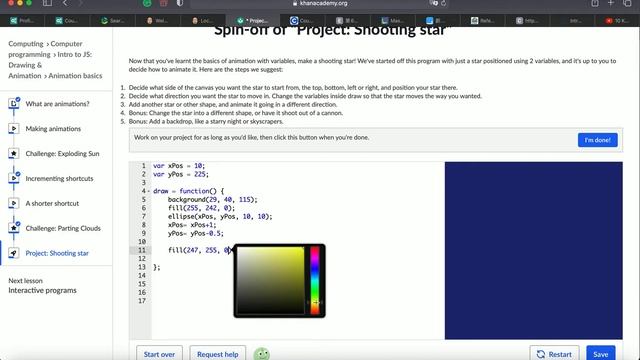Open the Incrementing shortcuts lesson
Screen dimensions: 640x360
[x=59, y=178]
